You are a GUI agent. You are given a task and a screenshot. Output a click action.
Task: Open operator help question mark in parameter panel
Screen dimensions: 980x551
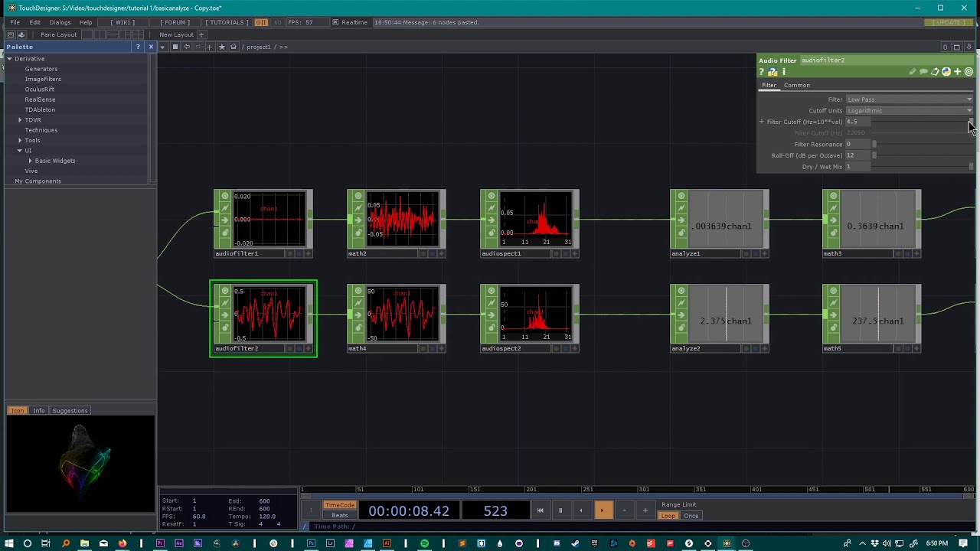tap(762, 72)
